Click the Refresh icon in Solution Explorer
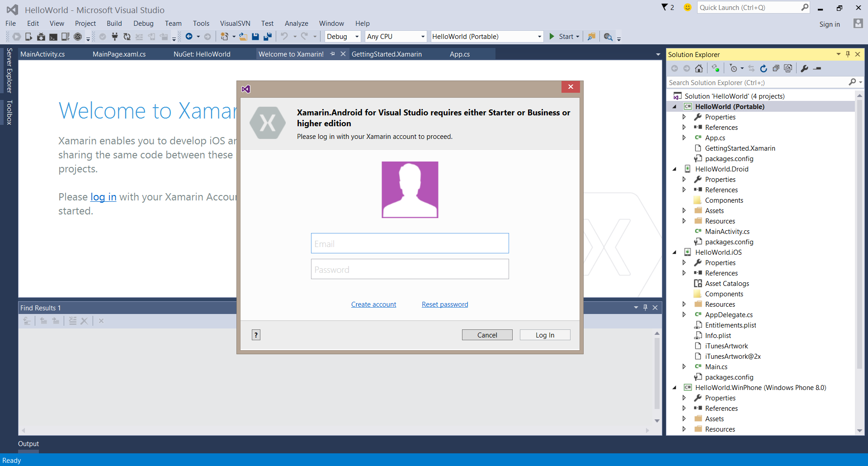The image size is (868, 466). coord(764,68)
